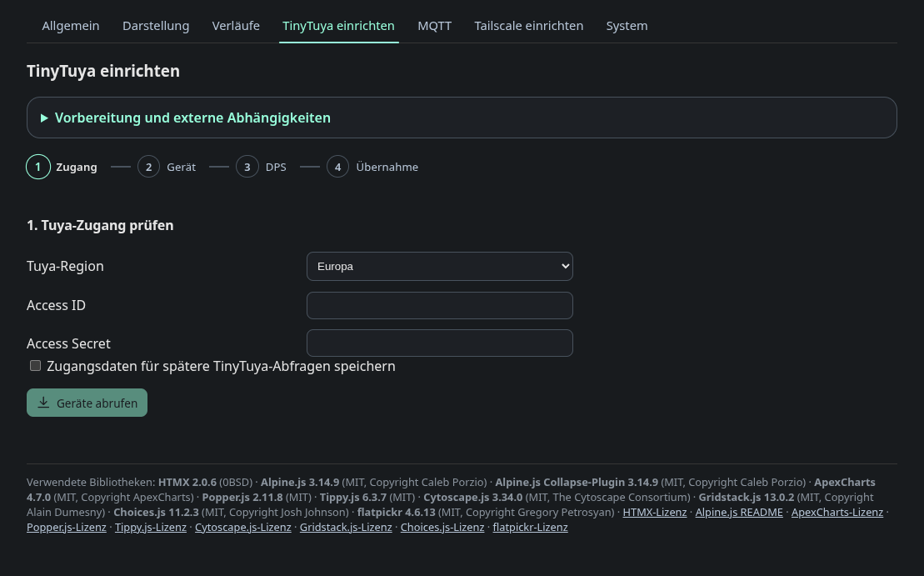The height and width of the screenshot is (576, 924).
Task: Enable saving Zugangsdaten checkbox
Action: [35, 366]
